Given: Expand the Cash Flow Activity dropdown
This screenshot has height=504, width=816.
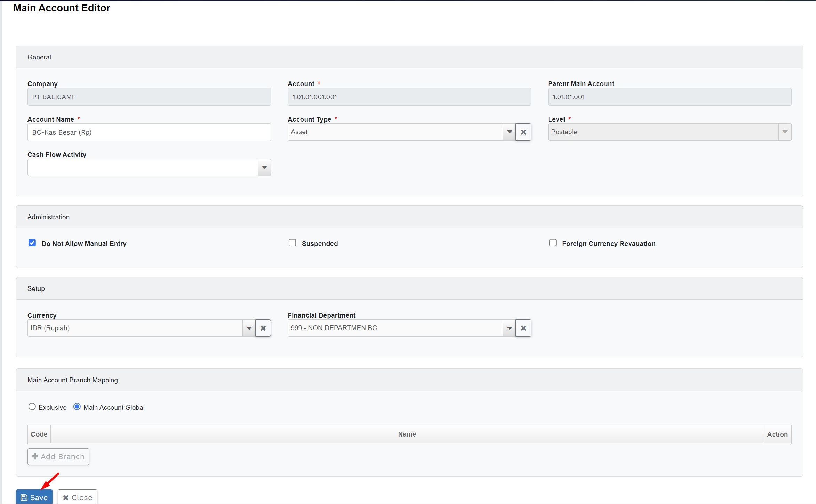Looking at the screenshot, I should click(x=264, y=168).
